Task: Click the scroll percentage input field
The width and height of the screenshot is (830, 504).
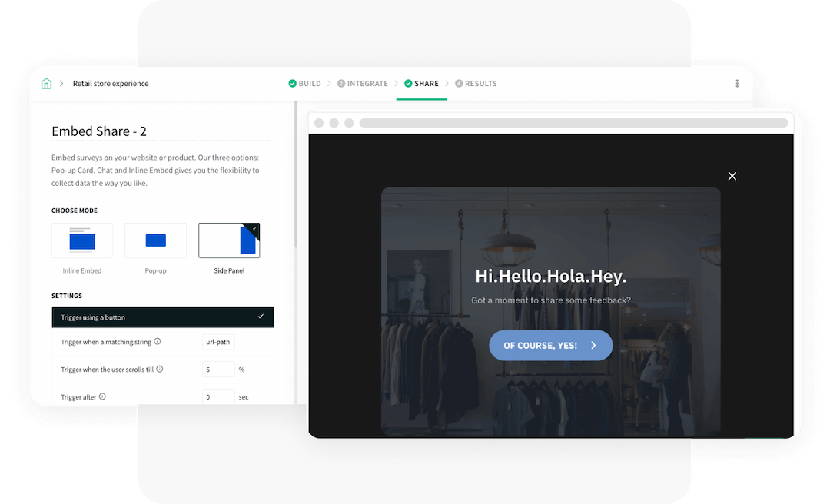Action: pyautogui.click(x=218, y=370)
